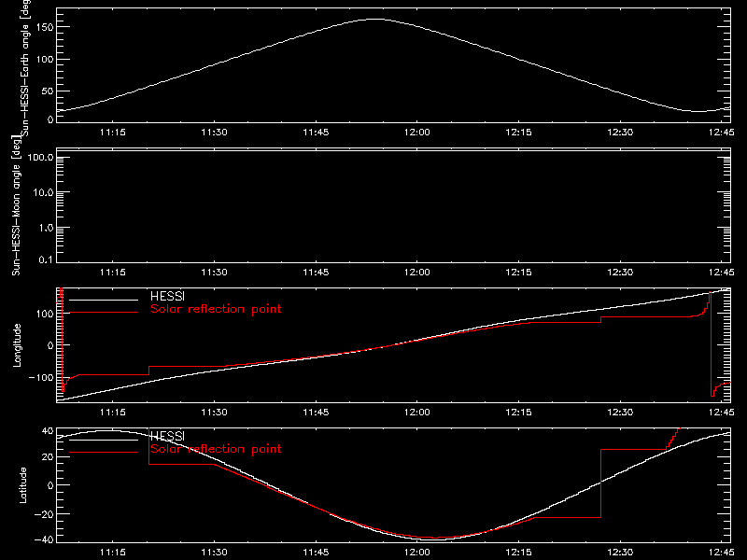This screenshot has width=747, height=560.
Task: Click 11:30 time label under Latitude plot
Action: pos(215,552)
